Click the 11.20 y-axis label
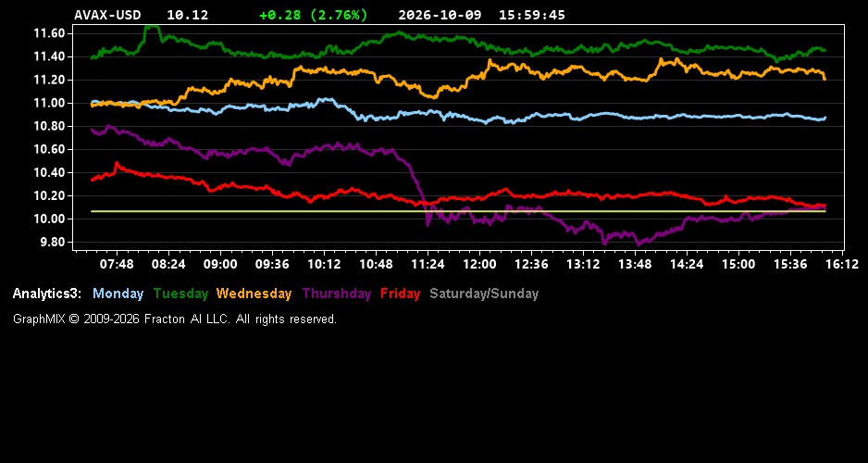Viewport: 868px width, 463px height. pyautogui.click(x=50, y=81)
